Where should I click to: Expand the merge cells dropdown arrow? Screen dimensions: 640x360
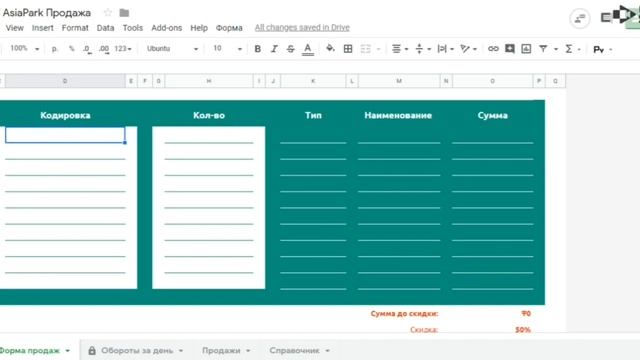point(378,49)
